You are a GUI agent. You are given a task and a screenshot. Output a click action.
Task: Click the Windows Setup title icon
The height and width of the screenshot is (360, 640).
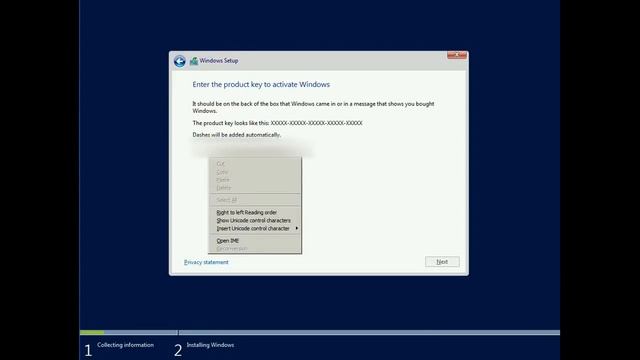click(194, 61)
